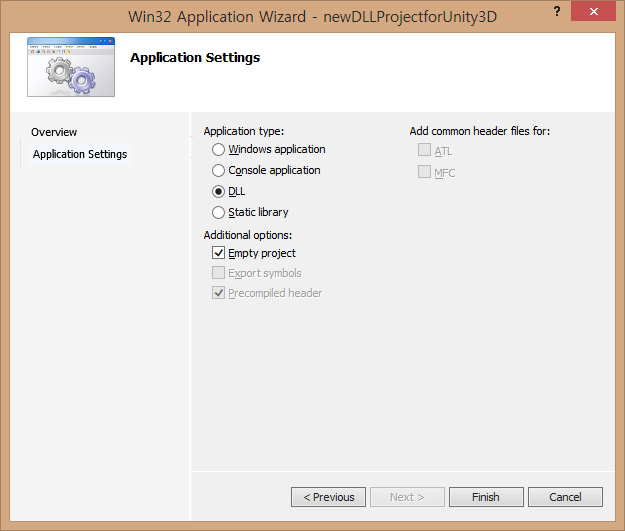Enable the ATL header files checkbox
The height and width of the screenshot is (531, 625).
tap(424, 150)
